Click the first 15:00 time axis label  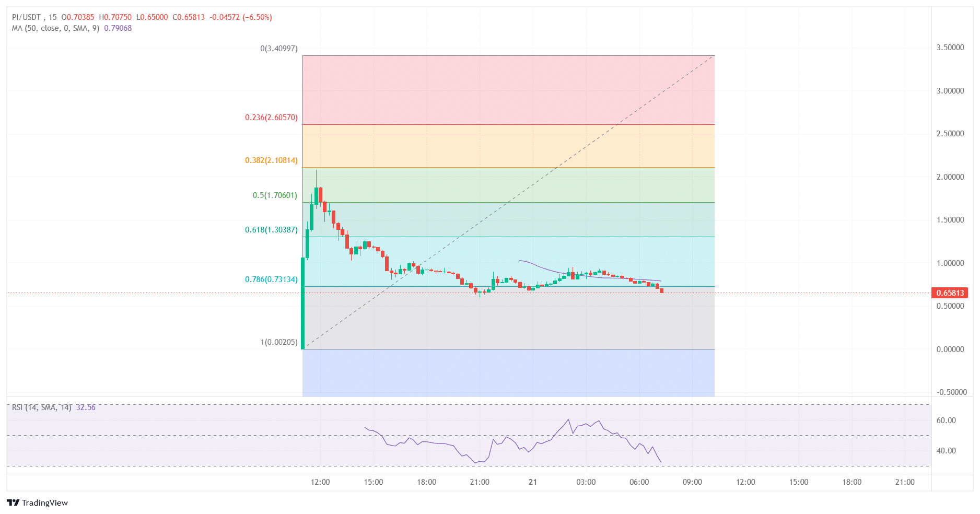coord(374,482)
